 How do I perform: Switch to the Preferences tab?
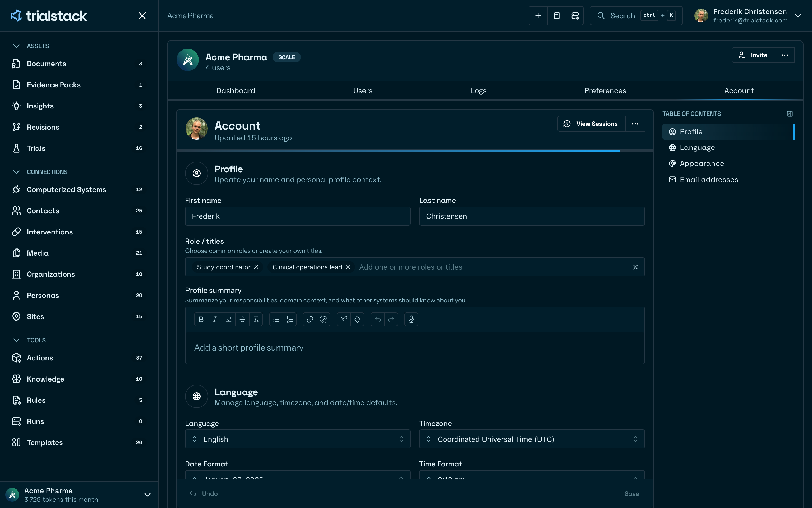point(605,91)
